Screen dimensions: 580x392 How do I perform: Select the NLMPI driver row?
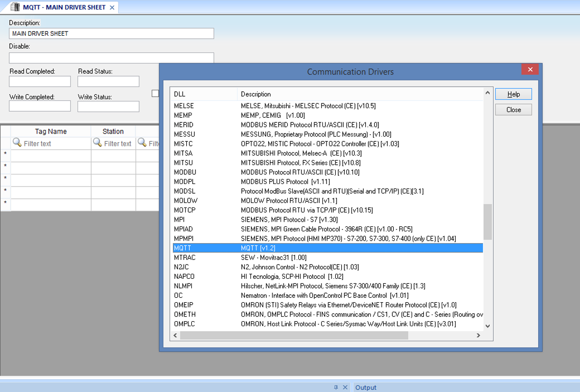[327, 286]
